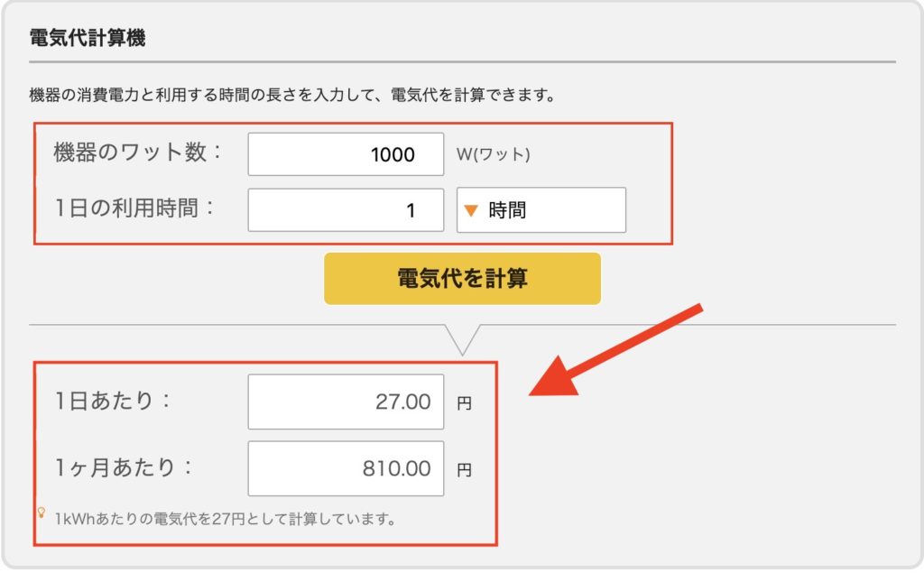Click the W(ワット) unit label
This screenshot has width=924, height=573.
494,154
